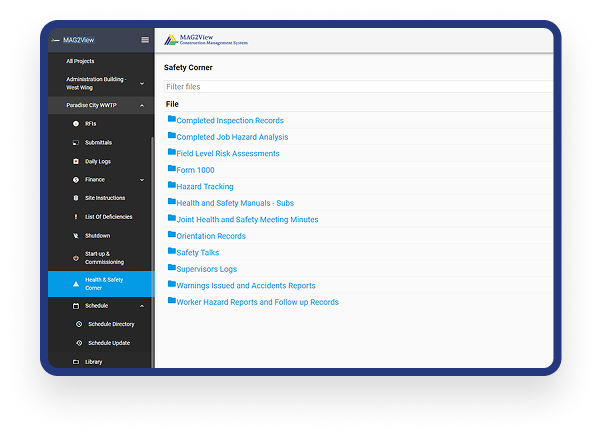This screenshot has height=436, width=602.
Task: Expand the Finance submenu
Action: pos(141,180)
